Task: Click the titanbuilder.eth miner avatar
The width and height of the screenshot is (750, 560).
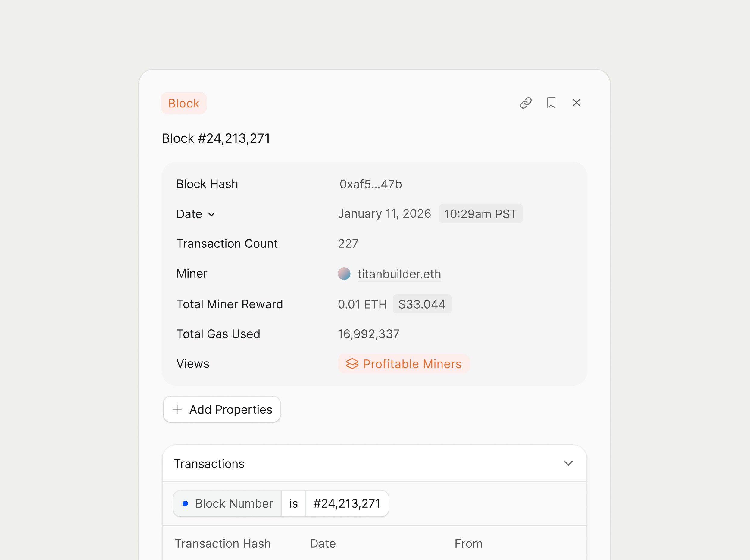Action: pyautogui.click(x=344, y=274)
